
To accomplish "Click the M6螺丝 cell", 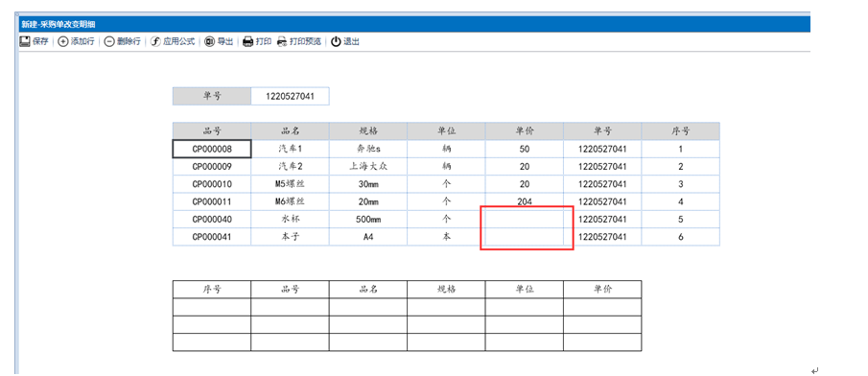I will [290, 201].
